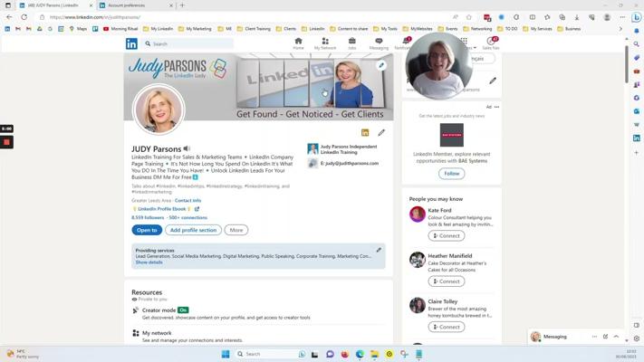644x362 pixels.
Task: Compose new message in Messaging bar
Action: [605, 337]
